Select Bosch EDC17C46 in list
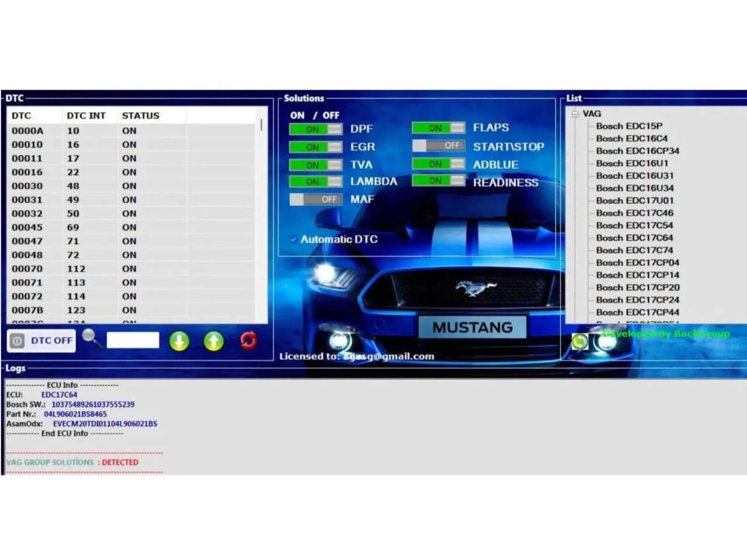The image size is (747, 560). 634,213
